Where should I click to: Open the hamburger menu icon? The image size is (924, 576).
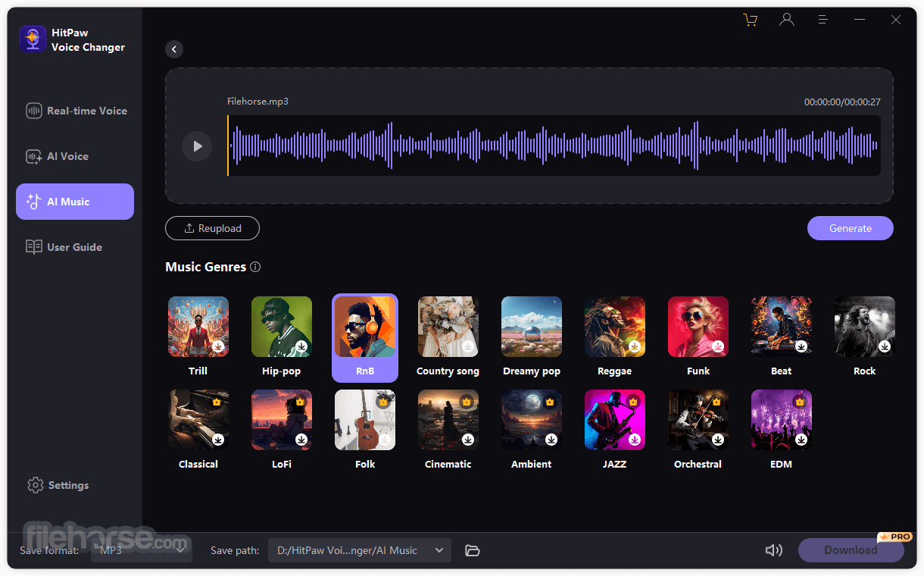point(823,20)
